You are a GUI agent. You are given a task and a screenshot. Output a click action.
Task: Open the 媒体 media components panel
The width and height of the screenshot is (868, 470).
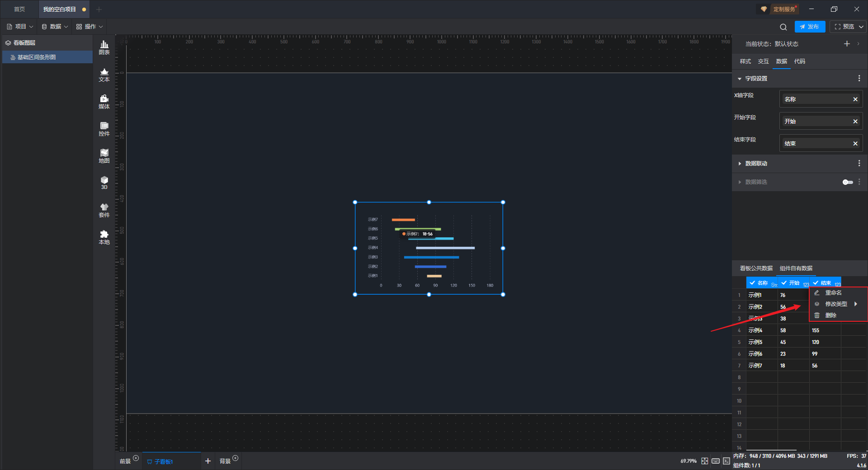[104, 102]
